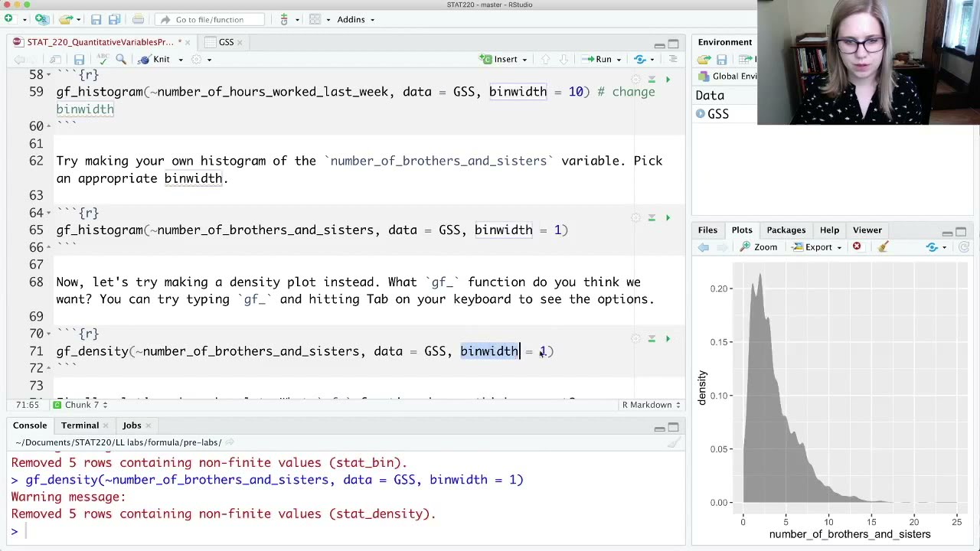
Task: Go to the previous chunk with up arrow
Action: pyautogui.click(x=545, y=59)
